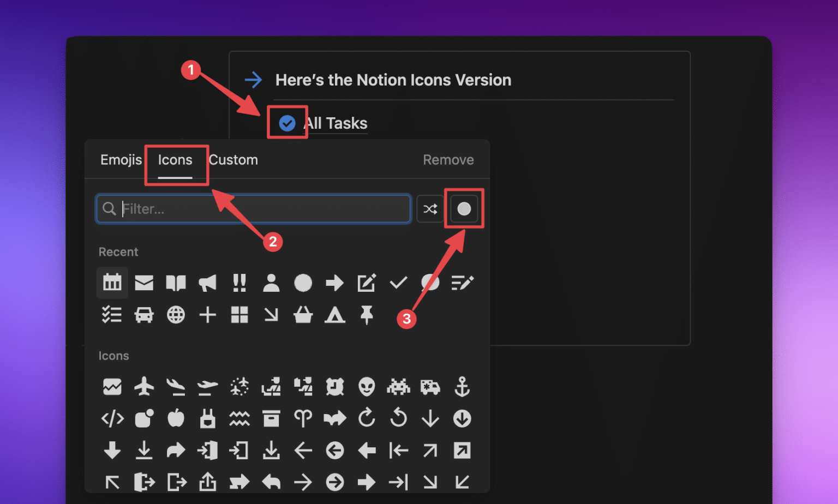Open the Icons tab
Viewport: 838px width, 504px height.
pyautogui.click(x=175, y=160)
